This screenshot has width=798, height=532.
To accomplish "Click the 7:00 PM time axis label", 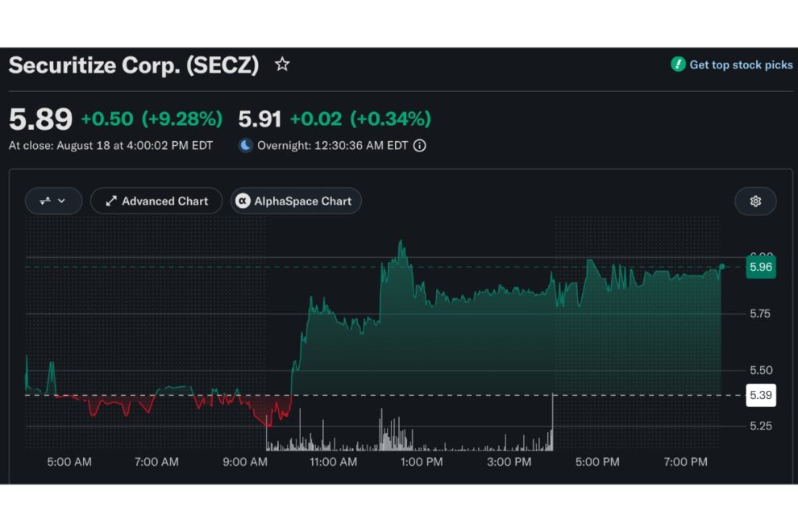I will 685,462.
